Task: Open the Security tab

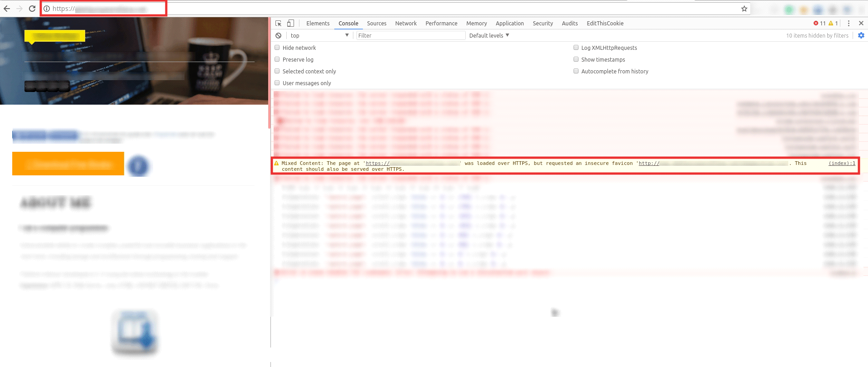Action: coord(542,24)
